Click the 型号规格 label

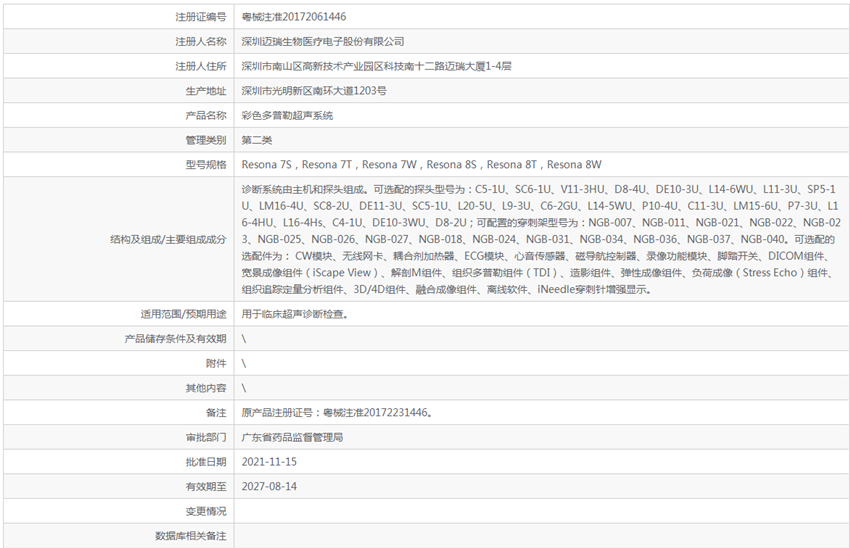pos(206,165)
